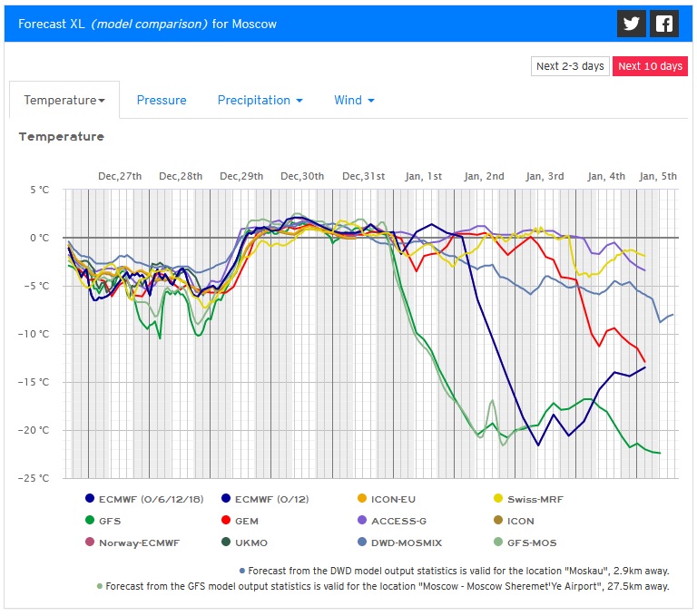Expand the Wind dropdown menu
Viewport: 697px width, 616px height.
pyautogui.click(x=354, y=100)
